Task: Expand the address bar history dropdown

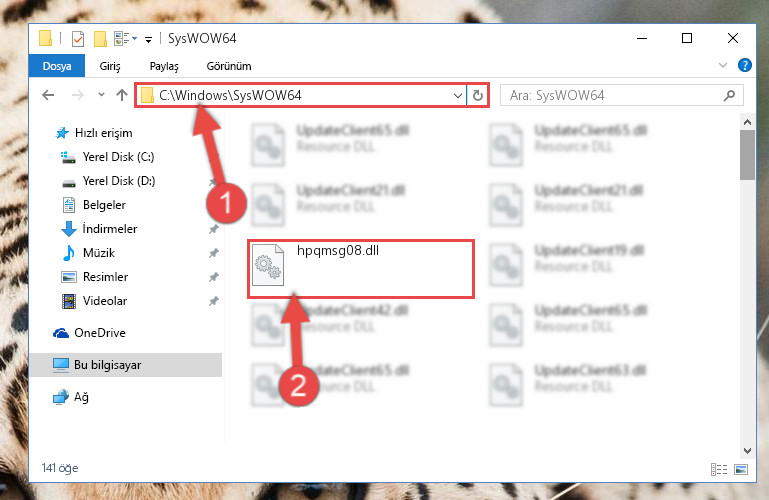Action: coord(458,96)
